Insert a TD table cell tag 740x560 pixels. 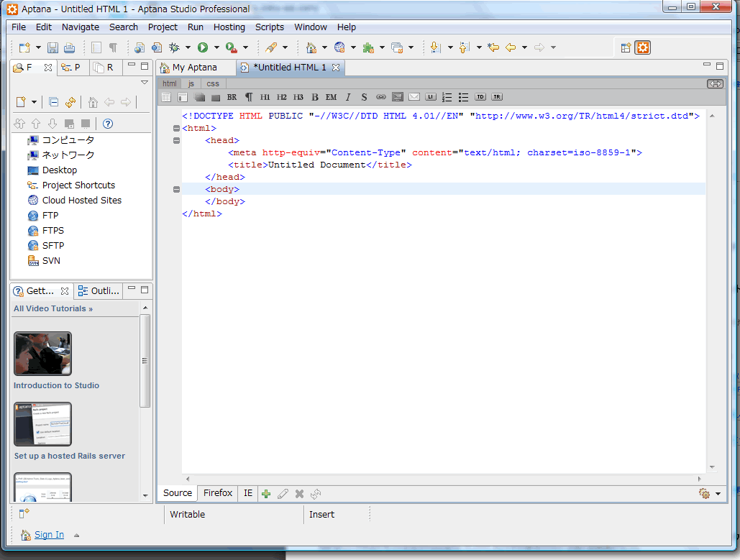480,97
